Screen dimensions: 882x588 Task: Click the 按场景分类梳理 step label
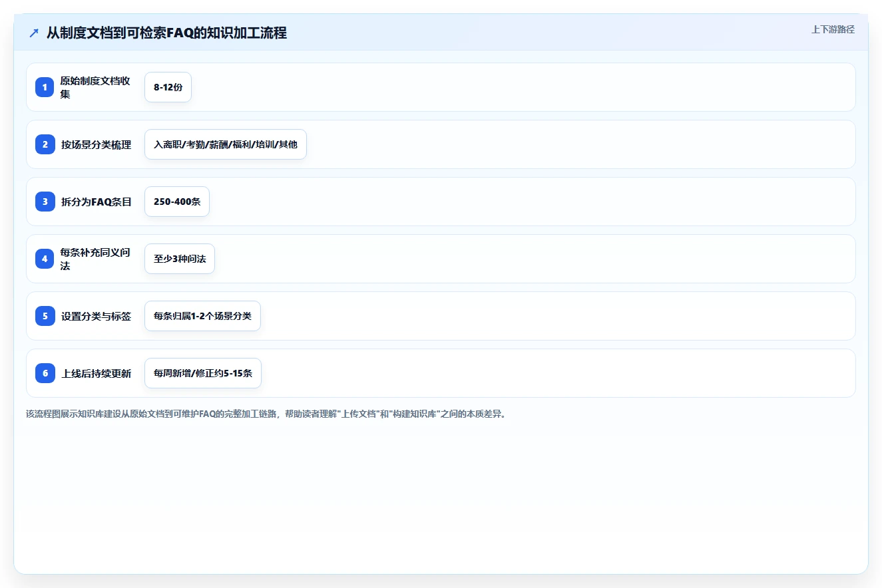[x=97, y=144]
